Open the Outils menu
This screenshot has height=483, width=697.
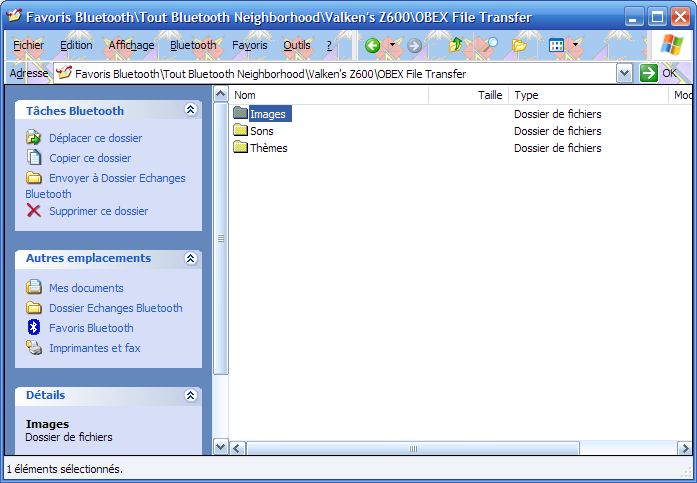(x=296, y=45)
